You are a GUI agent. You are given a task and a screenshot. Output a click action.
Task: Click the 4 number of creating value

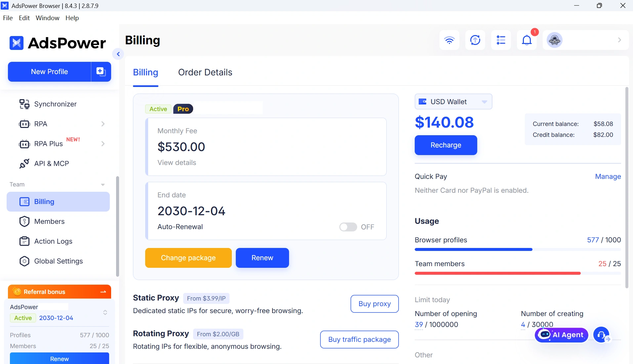[523, 325]
